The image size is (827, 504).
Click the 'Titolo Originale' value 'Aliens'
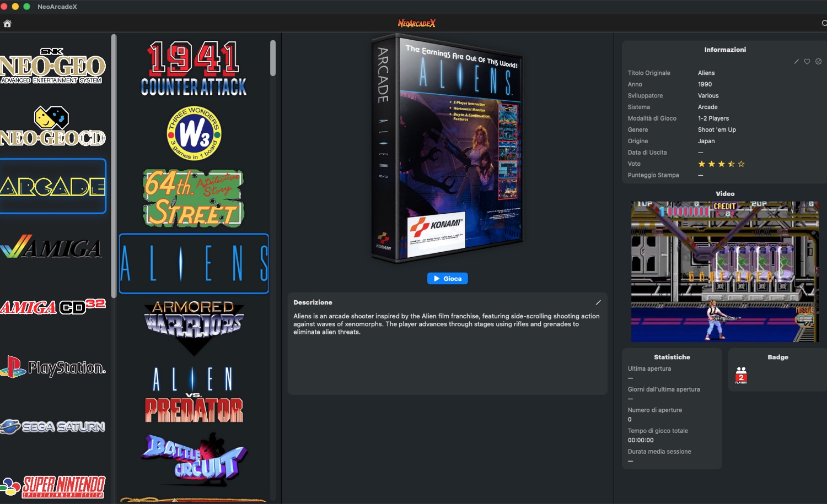tap(706, 73)
